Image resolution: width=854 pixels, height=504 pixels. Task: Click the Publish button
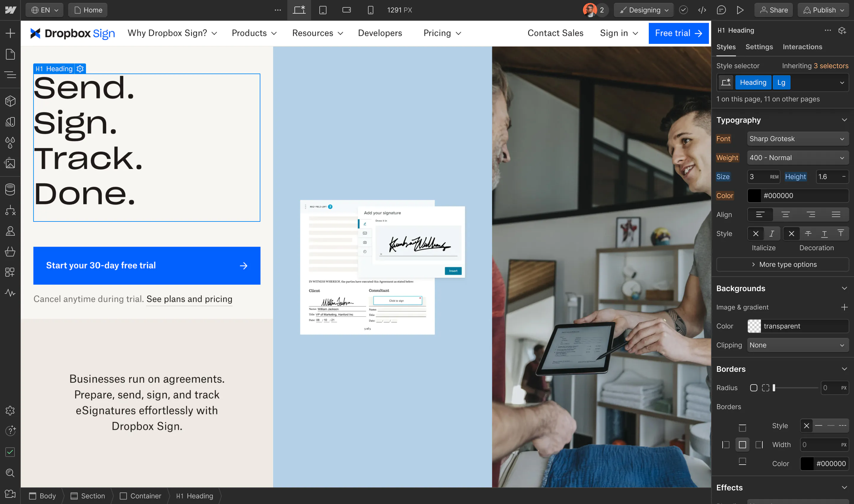(x=823, y=10)
